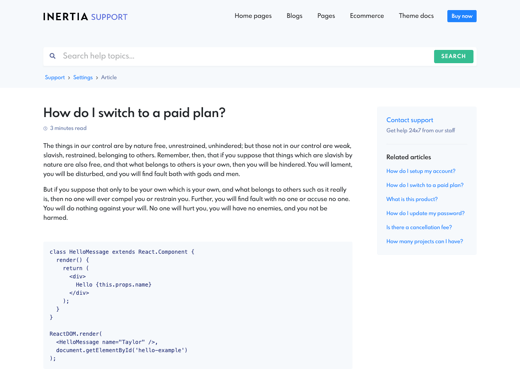
Task: Open the Inertia Support logo
Action: click(x=85, y=17)
